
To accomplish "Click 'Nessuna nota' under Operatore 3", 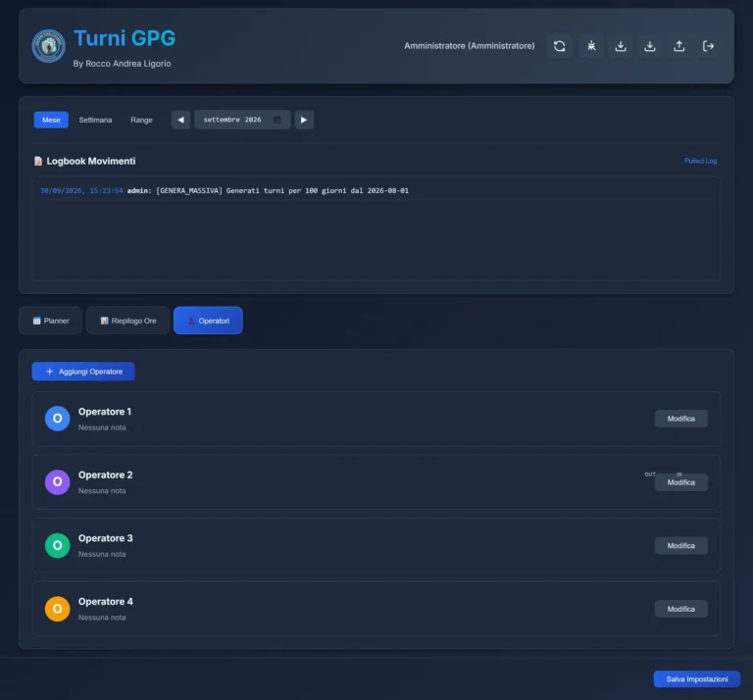I will (x=102, y=554).
